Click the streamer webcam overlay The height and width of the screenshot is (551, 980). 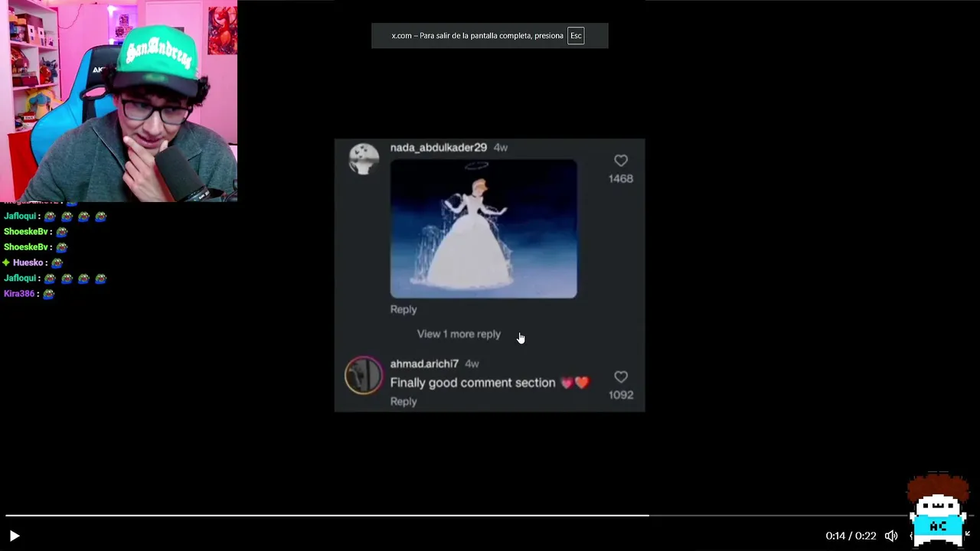(119, 101)
